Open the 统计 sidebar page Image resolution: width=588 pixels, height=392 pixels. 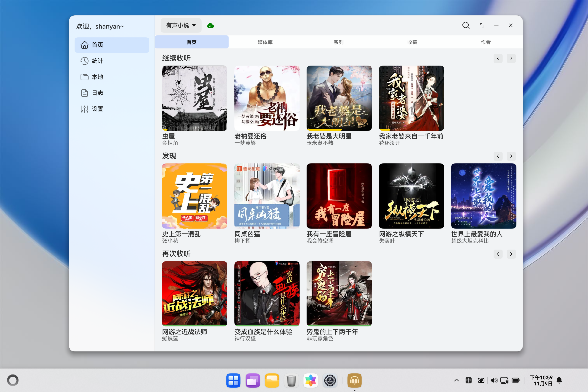(x=112, y=61)
